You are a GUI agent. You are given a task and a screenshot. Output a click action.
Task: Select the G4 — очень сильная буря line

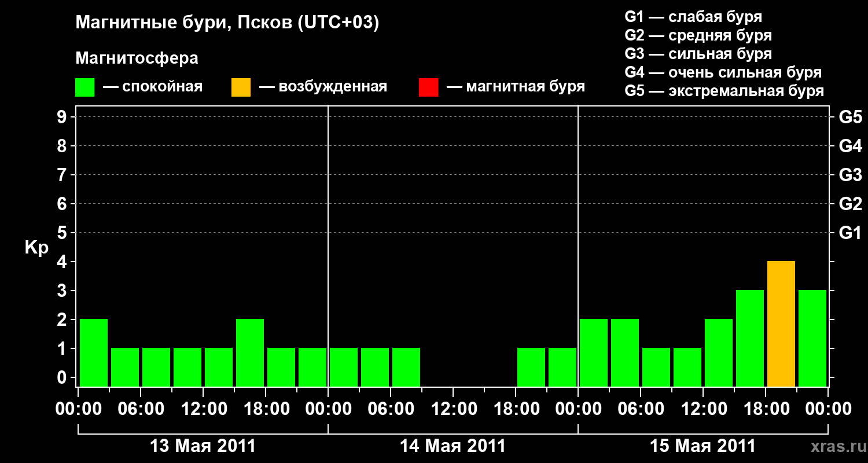pyautogui.click(x=723, y=72)
